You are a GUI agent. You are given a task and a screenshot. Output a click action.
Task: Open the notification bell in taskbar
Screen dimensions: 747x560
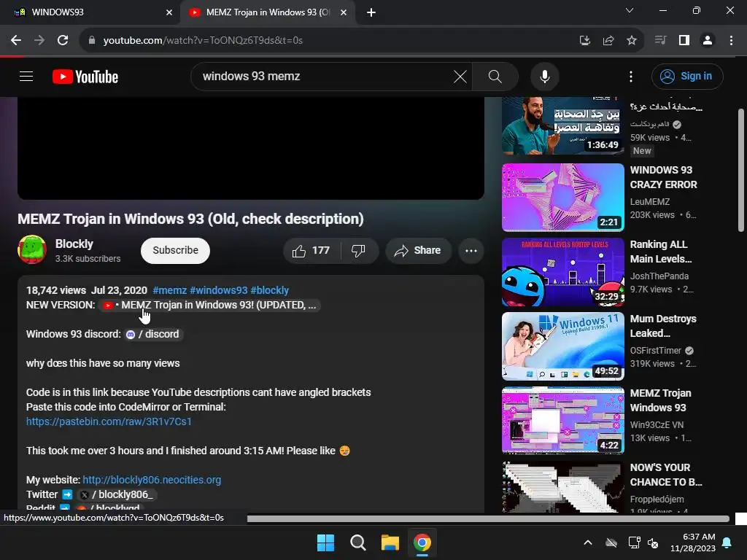(x=727, y=542)
